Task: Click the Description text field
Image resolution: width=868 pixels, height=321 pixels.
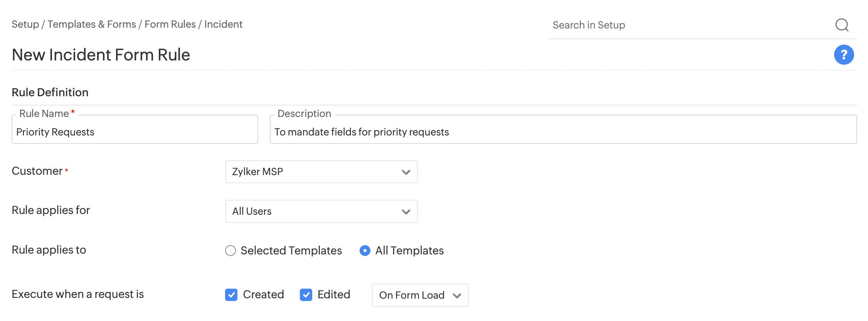Action: click(x=563, y=132)
